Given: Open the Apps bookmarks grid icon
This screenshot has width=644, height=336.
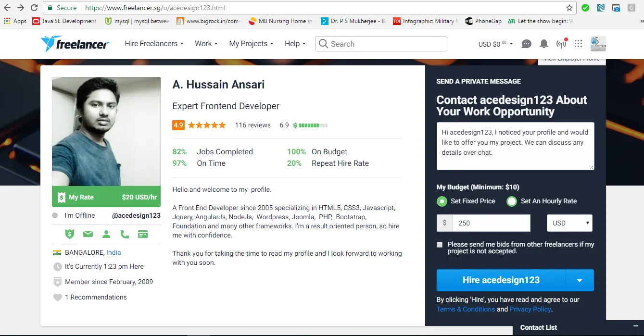Looking at the screenshot, I should pyautogui.click(x=7, y=21).
